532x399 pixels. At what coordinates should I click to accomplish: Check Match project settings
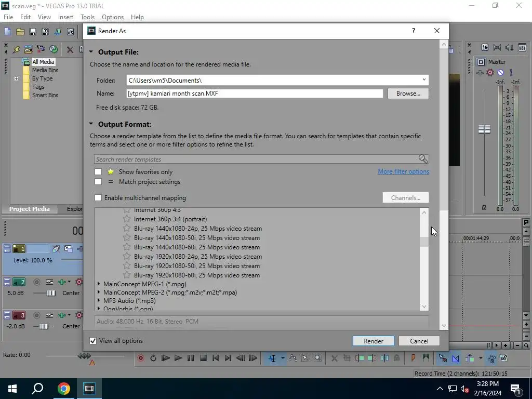[98, 181]
